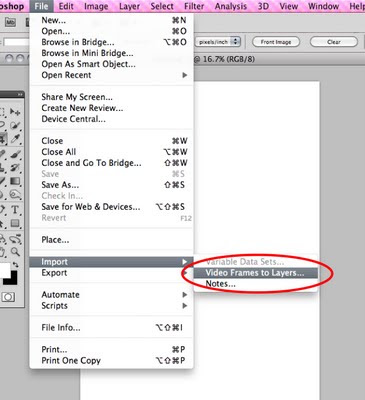Click the options bar resolution field
The image size is (365, 400).
[16, 42]
